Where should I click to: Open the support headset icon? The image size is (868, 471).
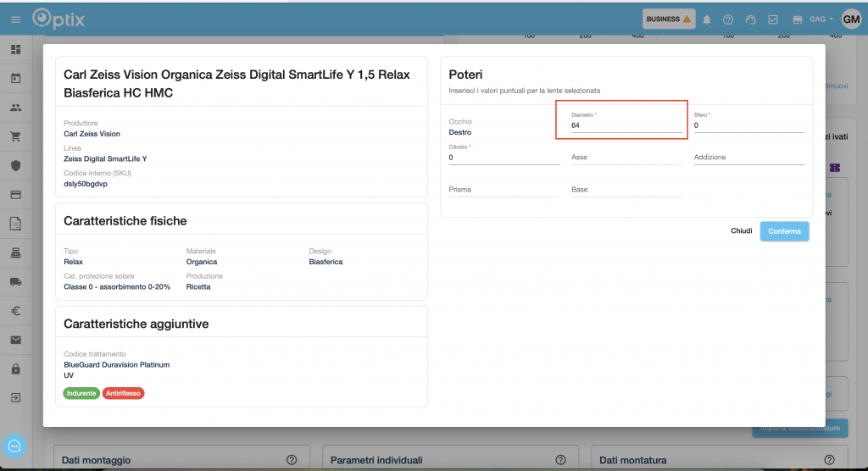(750, 19)
